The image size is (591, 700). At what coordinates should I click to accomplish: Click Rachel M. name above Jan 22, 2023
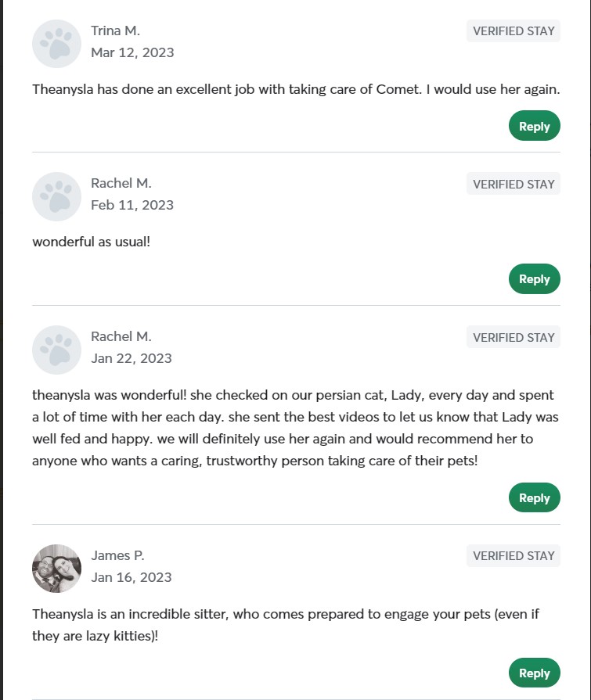[x=121, y=336]
